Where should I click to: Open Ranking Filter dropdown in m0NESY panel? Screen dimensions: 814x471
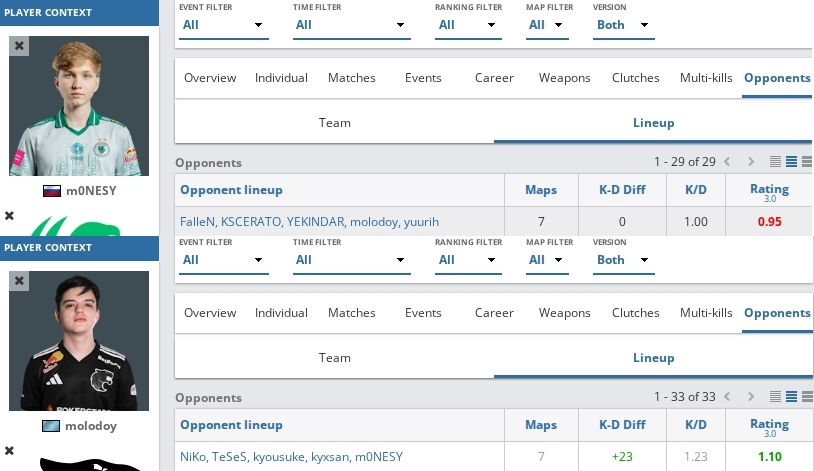[468, 25]
